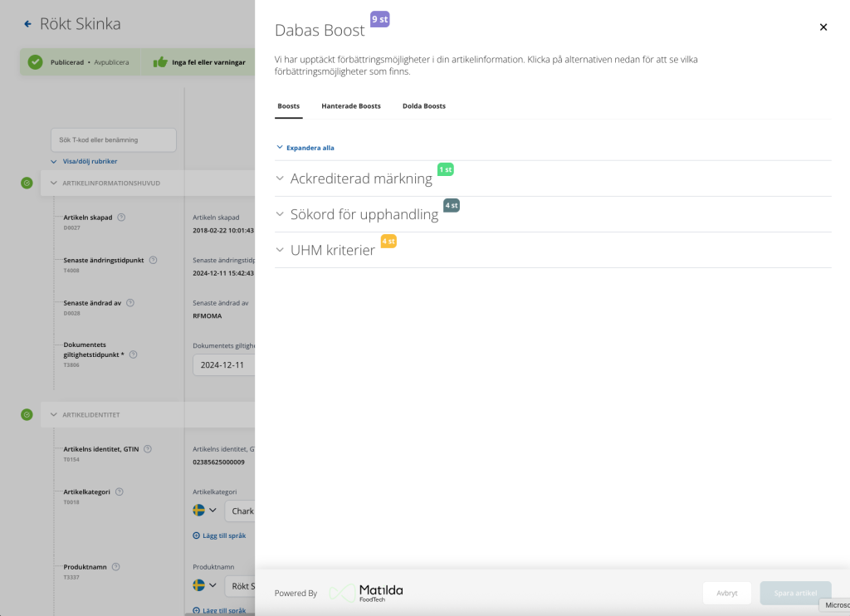Go back using arrow beside Rökt Skinka
This screenshot has width=850, height=616.
[x=27, y=24]
